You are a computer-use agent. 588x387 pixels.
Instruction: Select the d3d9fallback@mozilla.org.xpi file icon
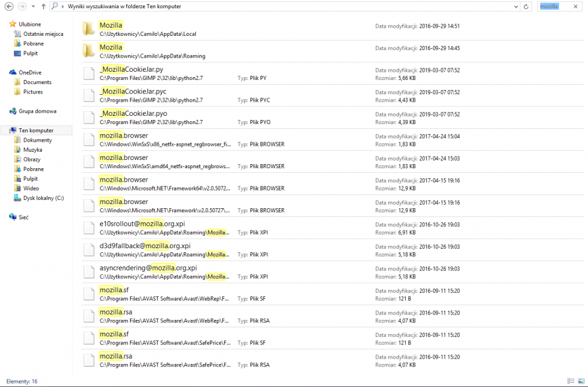[x=89, y=250]
